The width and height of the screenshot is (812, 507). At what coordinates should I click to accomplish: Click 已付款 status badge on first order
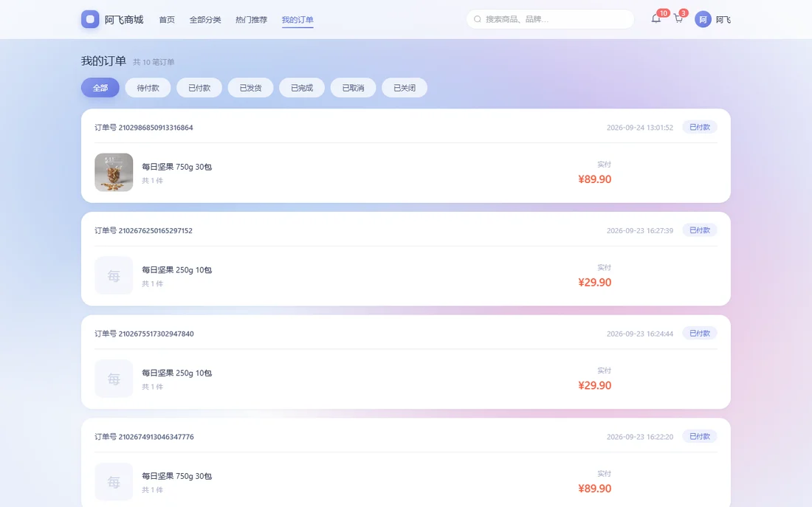click(700, 127)
